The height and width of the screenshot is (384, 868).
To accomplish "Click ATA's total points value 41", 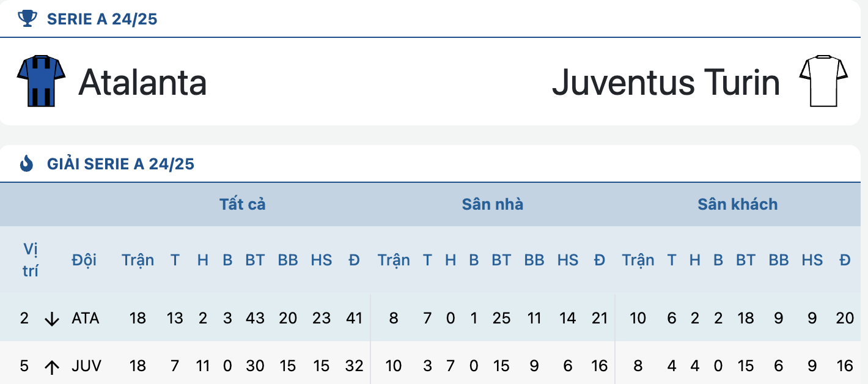I will (x=354, y=318).
